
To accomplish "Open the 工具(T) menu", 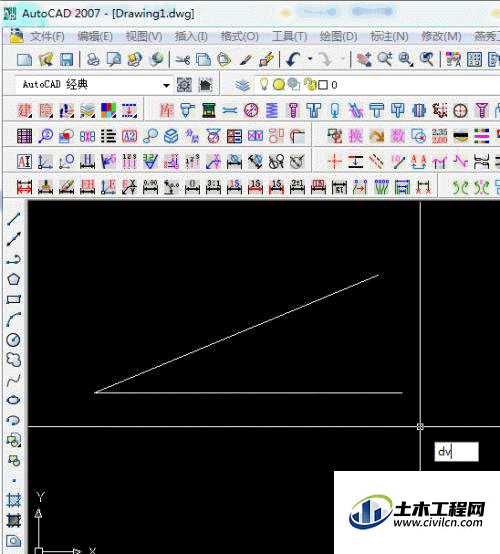I will tap(289, 36).
